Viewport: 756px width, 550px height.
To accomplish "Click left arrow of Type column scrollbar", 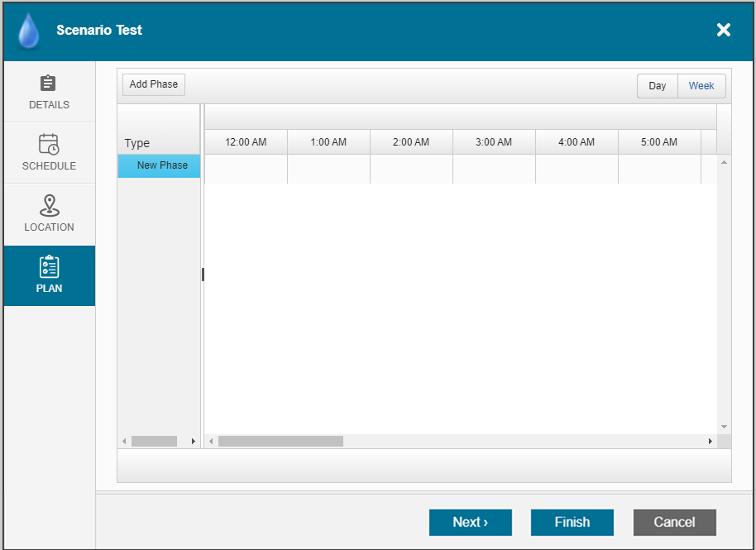I will pyautogui.click(x=124, y=442).
